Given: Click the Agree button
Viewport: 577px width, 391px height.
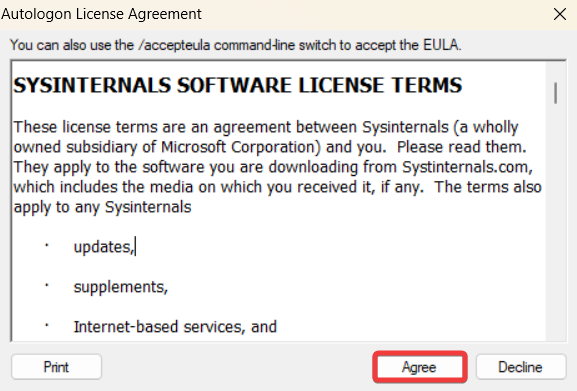Looking at the screenshot, I should 420,367.
